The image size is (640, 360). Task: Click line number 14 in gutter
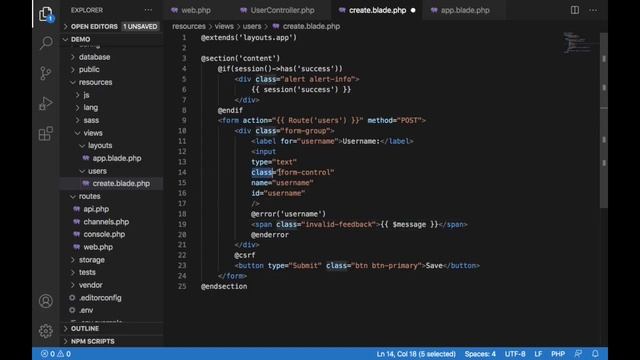point(182,172)
